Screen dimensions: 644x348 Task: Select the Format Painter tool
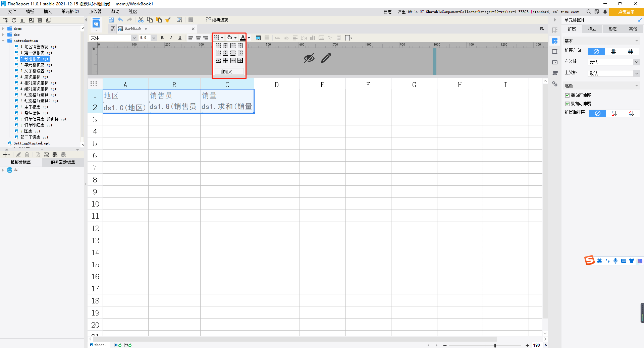tap(168, 20)
